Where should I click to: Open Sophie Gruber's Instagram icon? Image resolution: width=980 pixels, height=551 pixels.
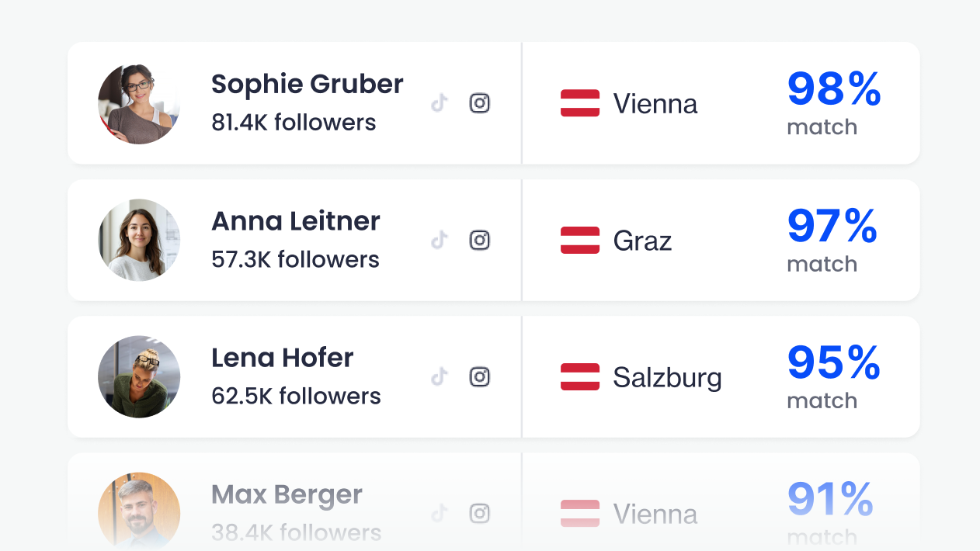coord(480,103)
